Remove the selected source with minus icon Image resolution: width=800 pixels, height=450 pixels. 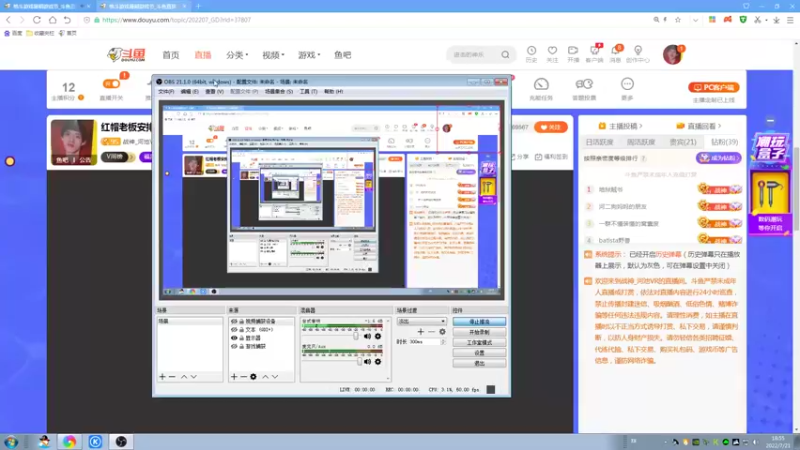tap(243, 377)
